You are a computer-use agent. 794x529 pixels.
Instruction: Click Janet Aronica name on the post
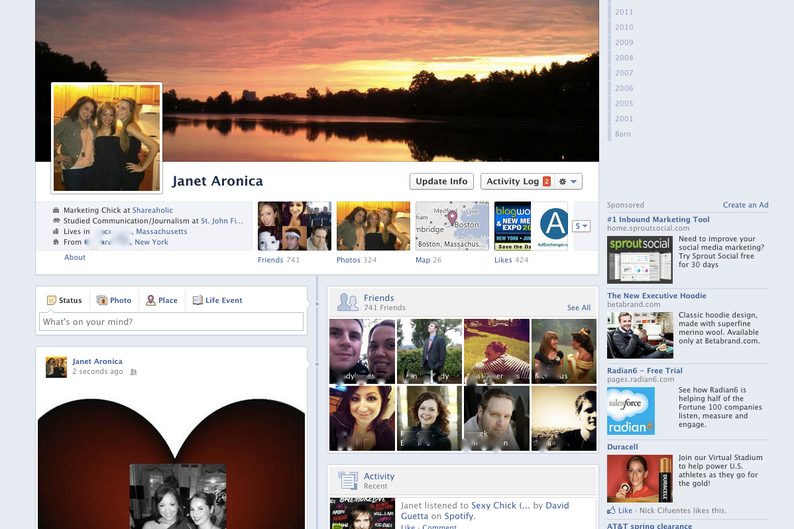[97, 361]
